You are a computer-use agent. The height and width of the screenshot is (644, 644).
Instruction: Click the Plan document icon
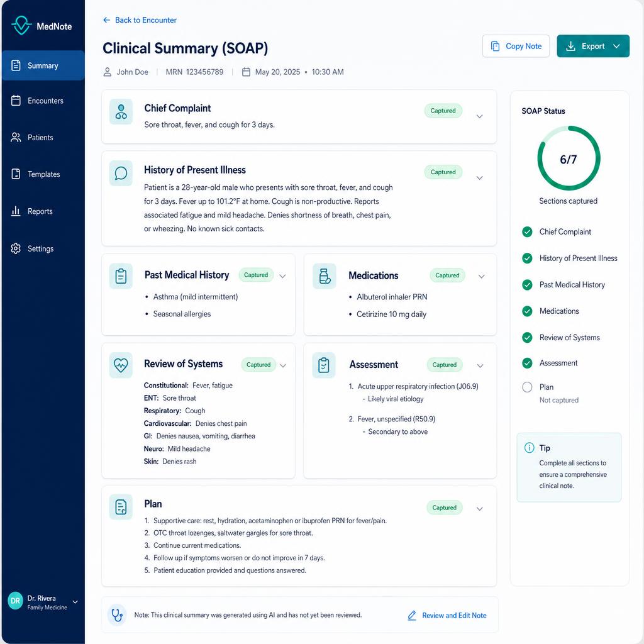point(121,507)
